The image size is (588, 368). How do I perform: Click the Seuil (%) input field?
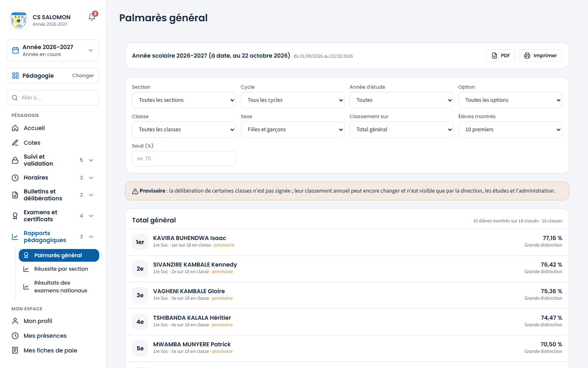pos(184,159)
